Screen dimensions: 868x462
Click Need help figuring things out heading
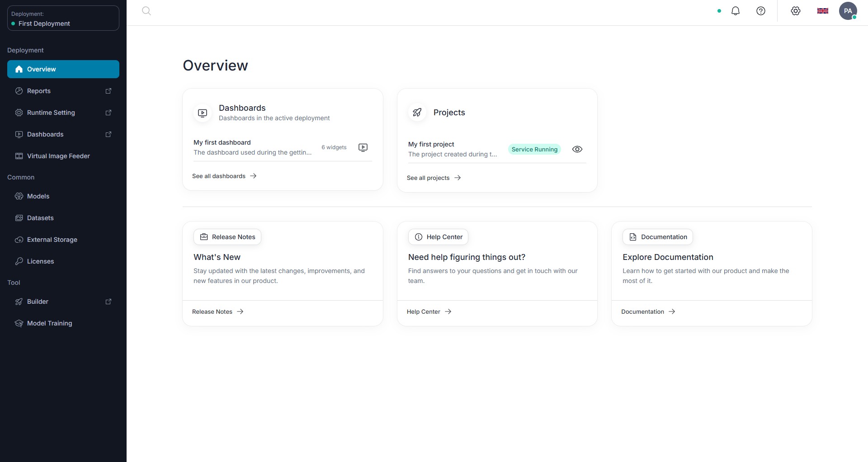coord(467,257)
